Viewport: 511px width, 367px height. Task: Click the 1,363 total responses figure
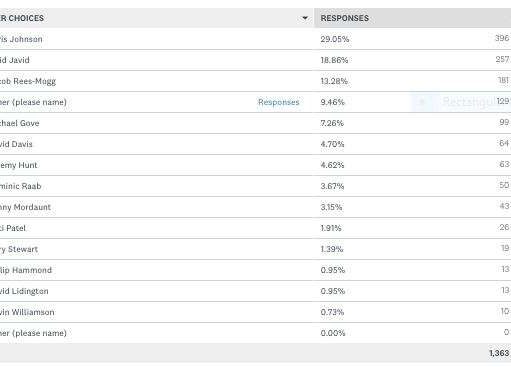coord(499,353)
